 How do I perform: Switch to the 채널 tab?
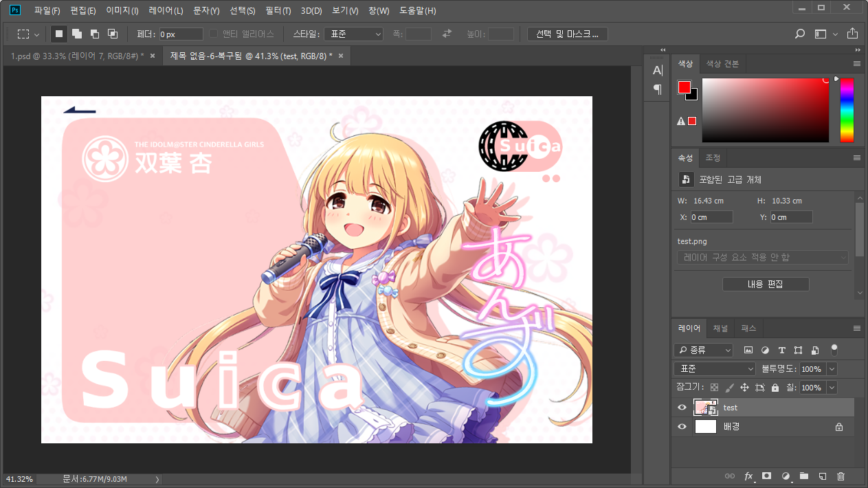[x=720, y=328]
